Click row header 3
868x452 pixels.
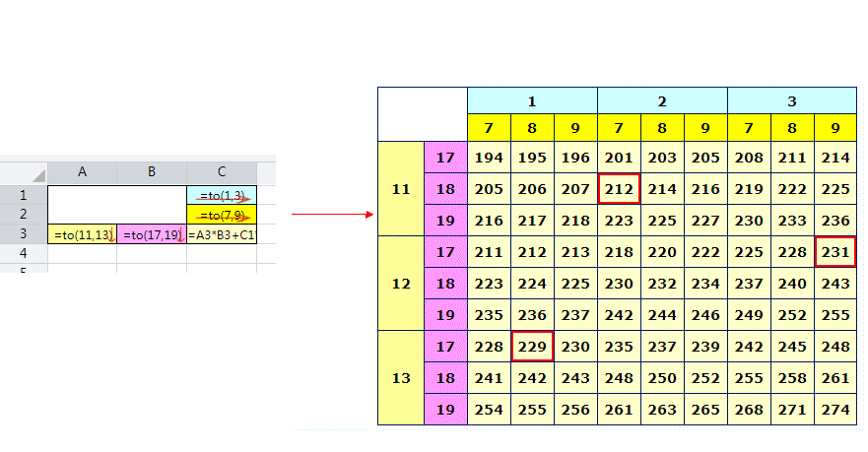(23, 234)
